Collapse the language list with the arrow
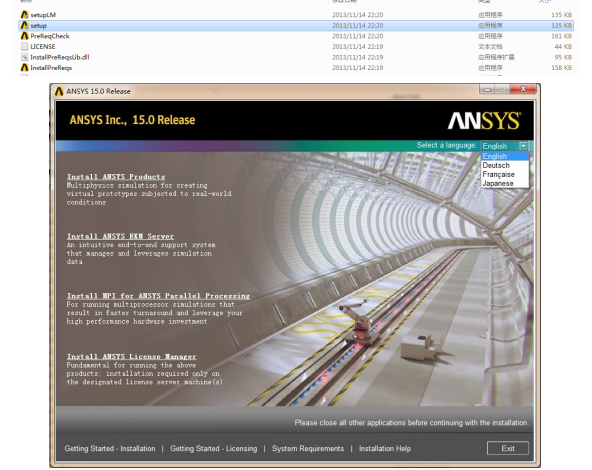The width and height of the screenshot is (592, 470). 523,146
